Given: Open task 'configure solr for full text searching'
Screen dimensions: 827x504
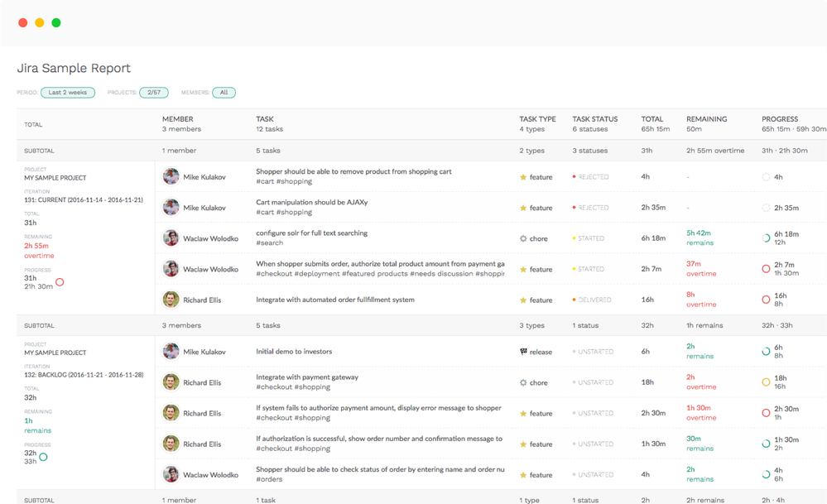Looking at the screenshot, I should pos(312,233).
